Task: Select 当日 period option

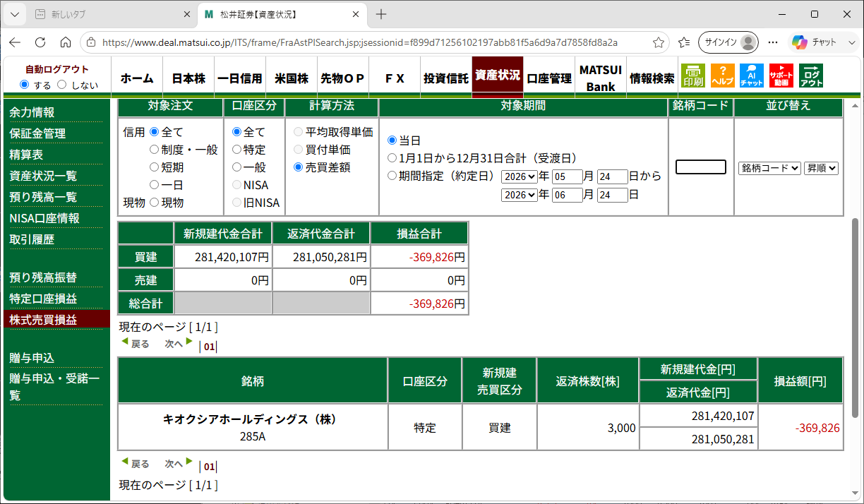Action: pyautogui.click(x=392, y=140)
